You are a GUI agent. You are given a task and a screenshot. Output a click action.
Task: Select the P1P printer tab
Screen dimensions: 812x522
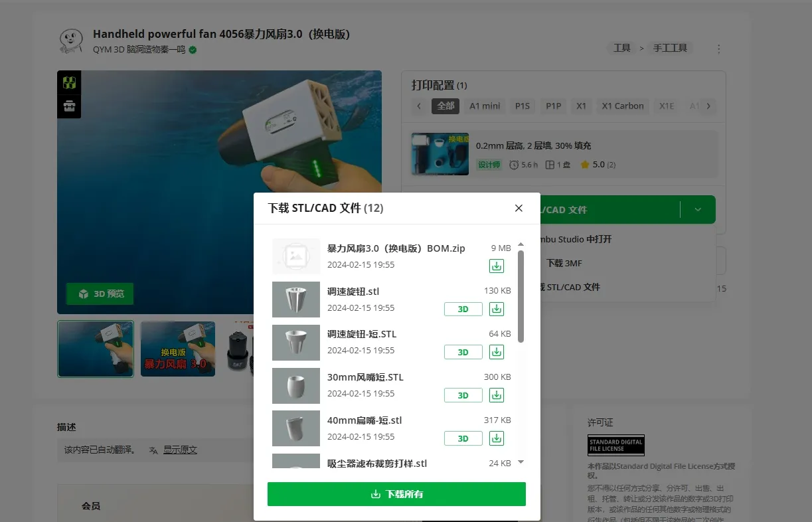tap(553, 106)
